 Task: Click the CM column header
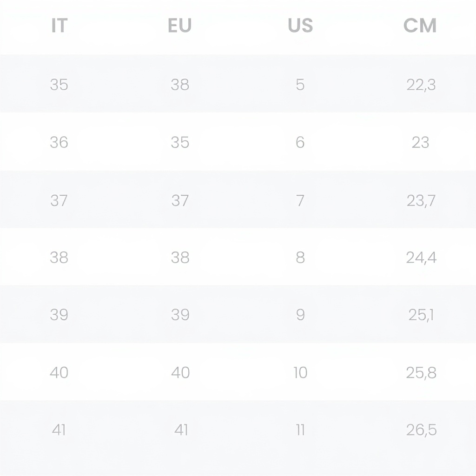pos(420,26)
